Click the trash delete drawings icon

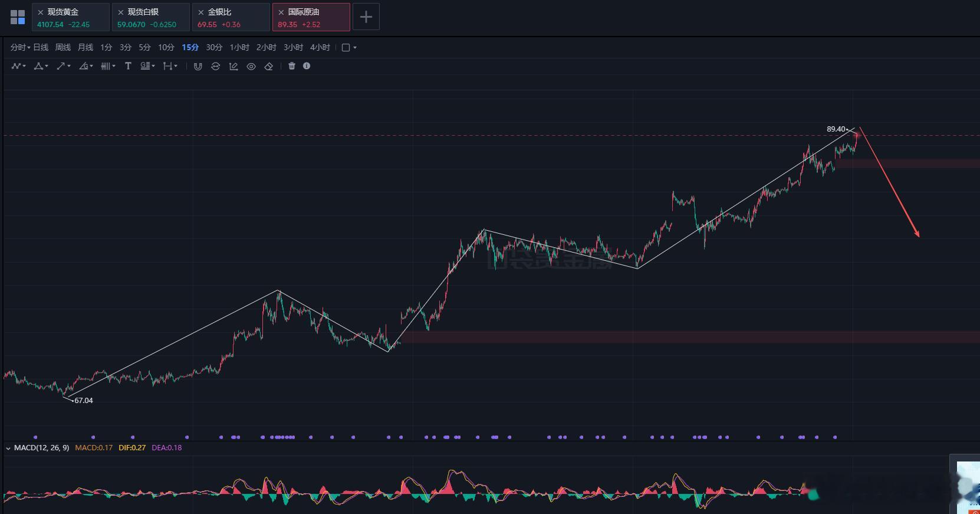pyautogui.click(x=292, y=66)
